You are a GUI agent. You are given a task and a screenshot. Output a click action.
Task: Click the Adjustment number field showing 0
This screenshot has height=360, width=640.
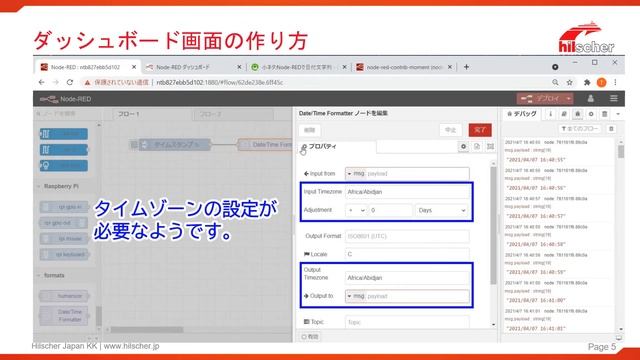coord(391,210)
